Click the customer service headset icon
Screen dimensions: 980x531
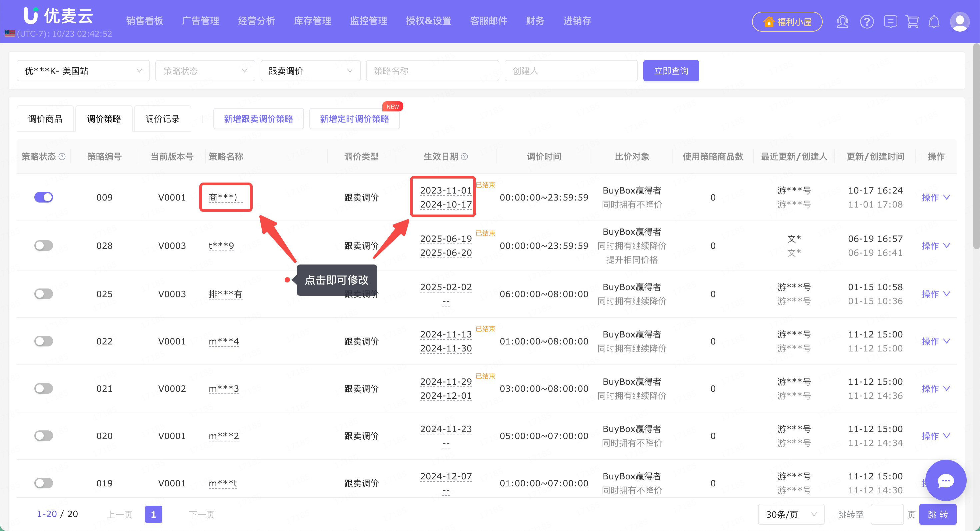coord(842,22)
